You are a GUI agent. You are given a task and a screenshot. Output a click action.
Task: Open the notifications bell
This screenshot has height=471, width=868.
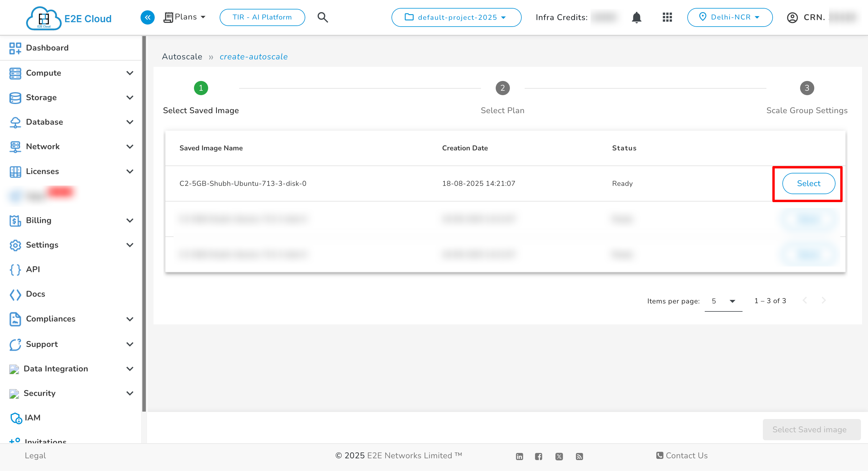pos(636,17)
